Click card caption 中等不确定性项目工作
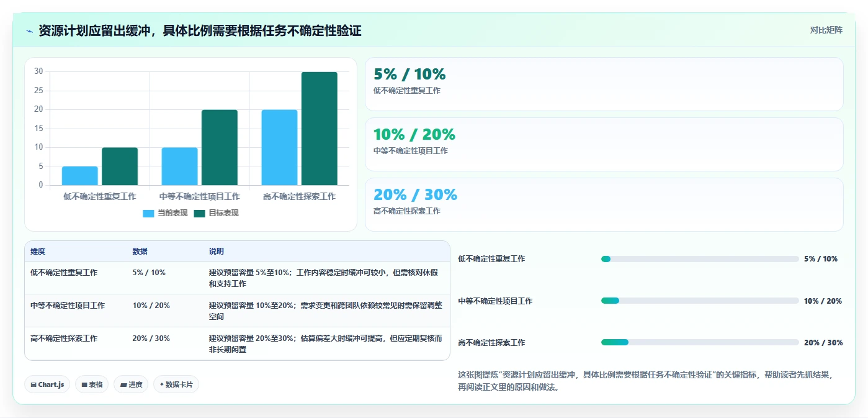The height and width of the screenshot is (418, 868). (x=411, y=151)
